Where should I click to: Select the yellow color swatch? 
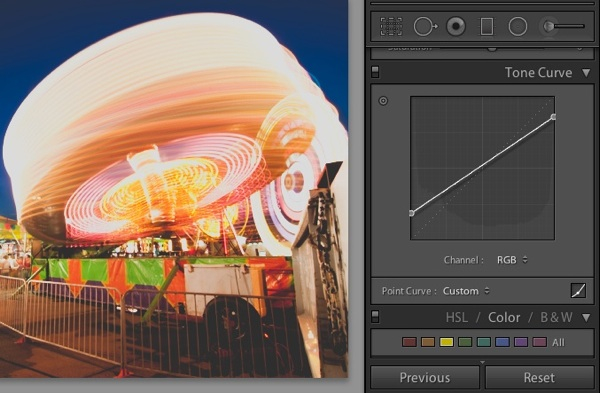pyautogui.click(x=447, y=342)
